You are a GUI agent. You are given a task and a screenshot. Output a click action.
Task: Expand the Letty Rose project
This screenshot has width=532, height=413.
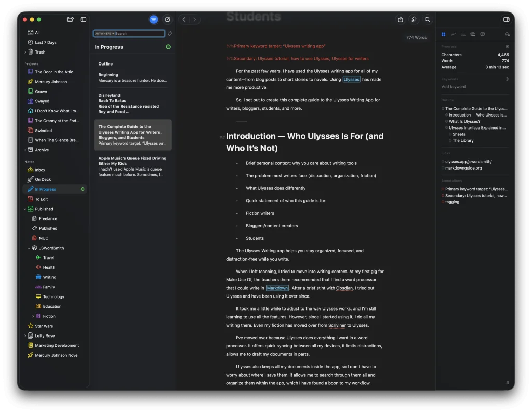coord(24,335)
